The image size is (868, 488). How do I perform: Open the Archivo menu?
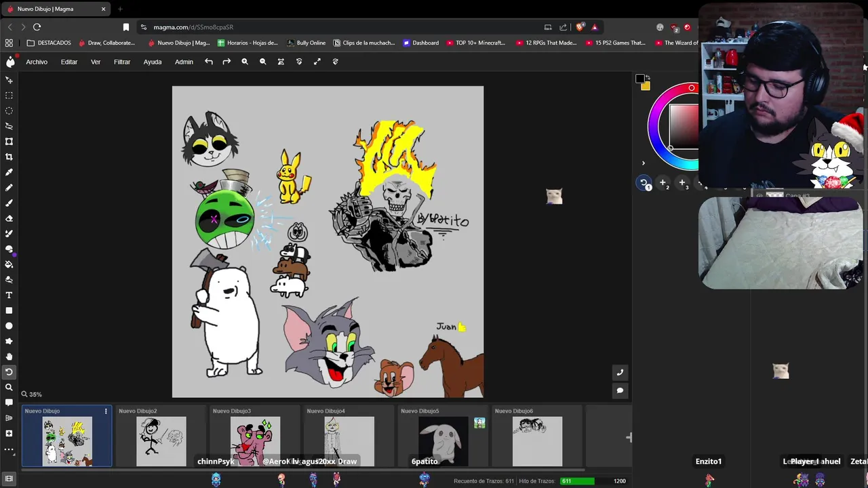coord(37,62)
